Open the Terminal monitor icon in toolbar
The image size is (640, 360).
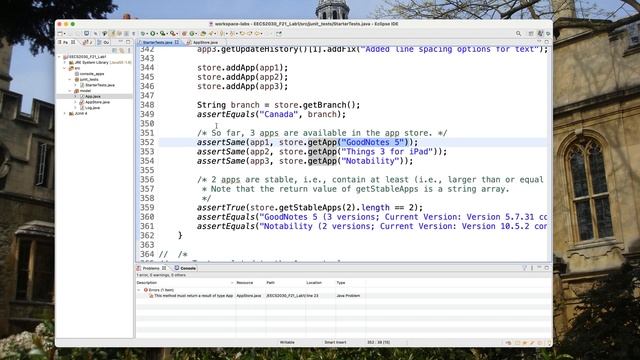[x=86, y=33]
